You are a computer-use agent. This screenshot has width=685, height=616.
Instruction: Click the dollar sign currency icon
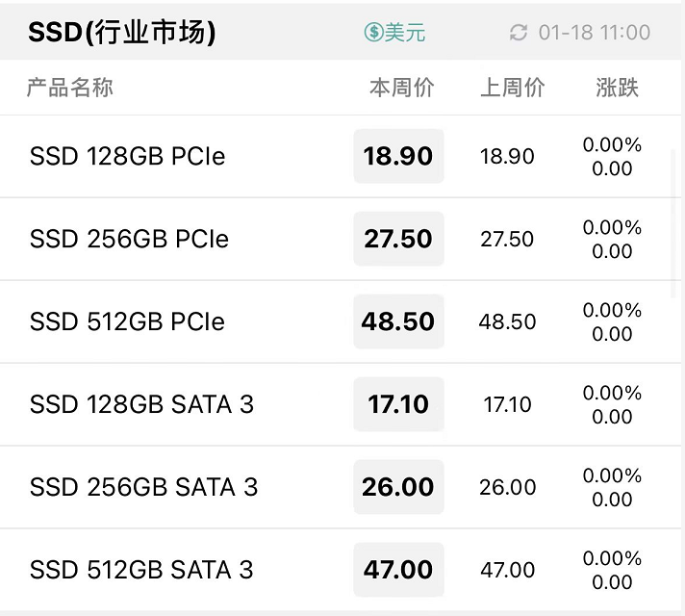tap(374, 32)
